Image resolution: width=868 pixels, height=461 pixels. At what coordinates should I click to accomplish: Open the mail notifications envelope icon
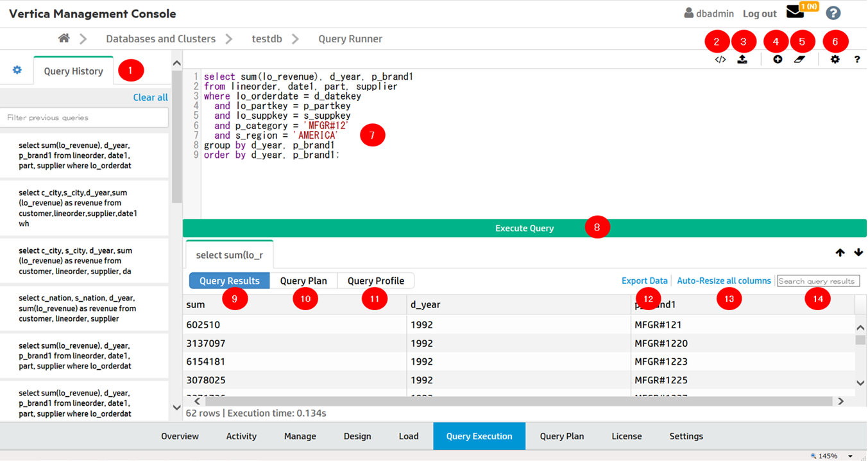(x=795, y=12)
